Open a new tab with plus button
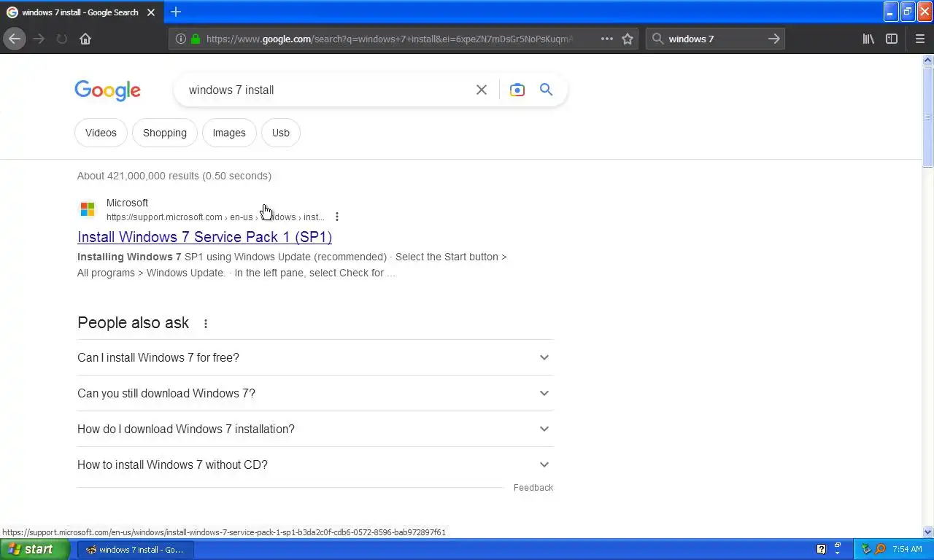The height and width of the screenshot is (560, 934). click(176, 12)
